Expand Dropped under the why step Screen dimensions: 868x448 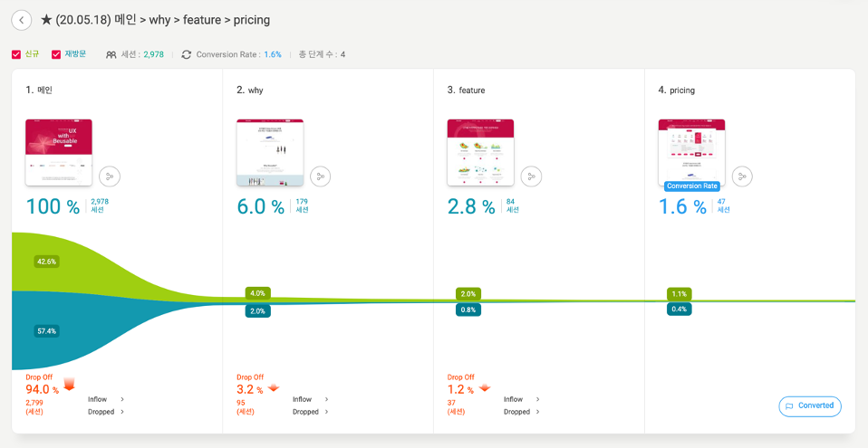tap(311, 412)
